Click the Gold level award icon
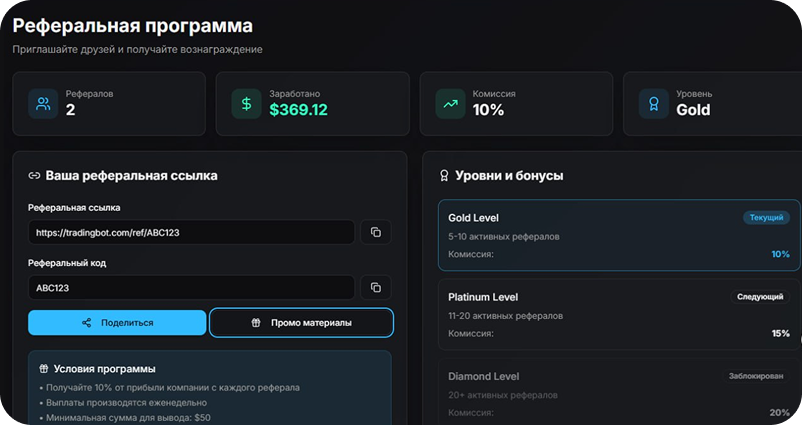802x425 pixels. coord(654,103)
